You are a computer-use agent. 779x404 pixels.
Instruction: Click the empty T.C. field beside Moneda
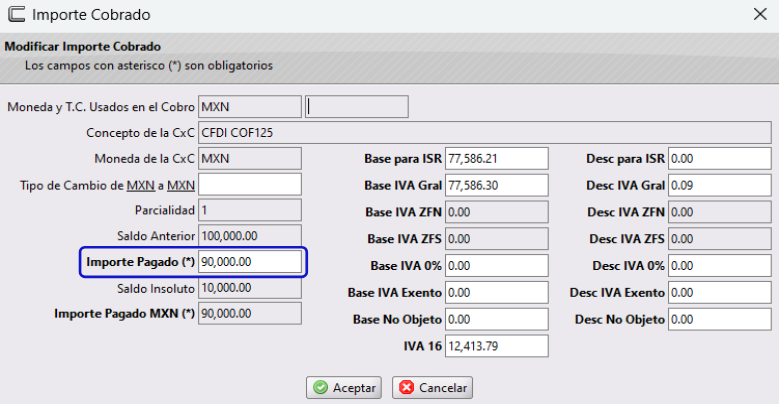point(357,107)
